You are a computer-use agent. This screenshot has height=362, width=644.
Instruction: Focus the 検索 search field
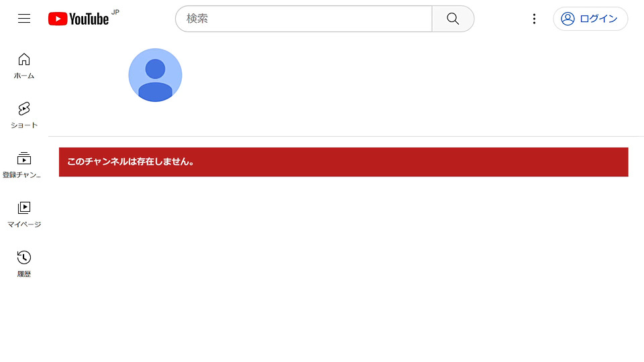[303, 19]
